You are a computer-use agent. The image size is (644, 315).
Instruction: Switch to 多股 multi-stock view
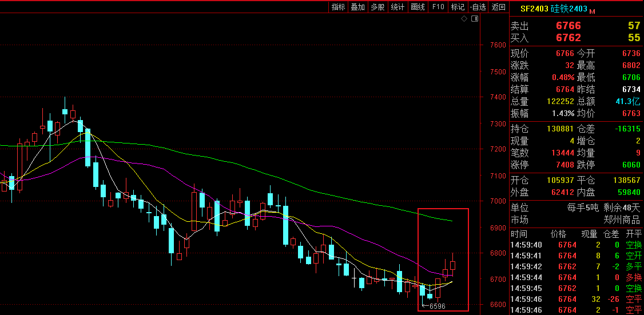377,7
